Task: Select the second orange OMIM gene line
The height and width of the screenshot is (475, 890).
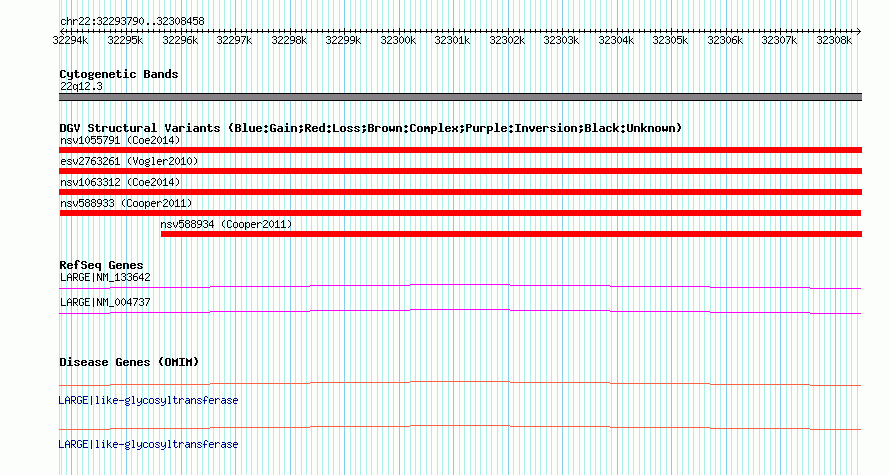Action: tap(460, 427)
